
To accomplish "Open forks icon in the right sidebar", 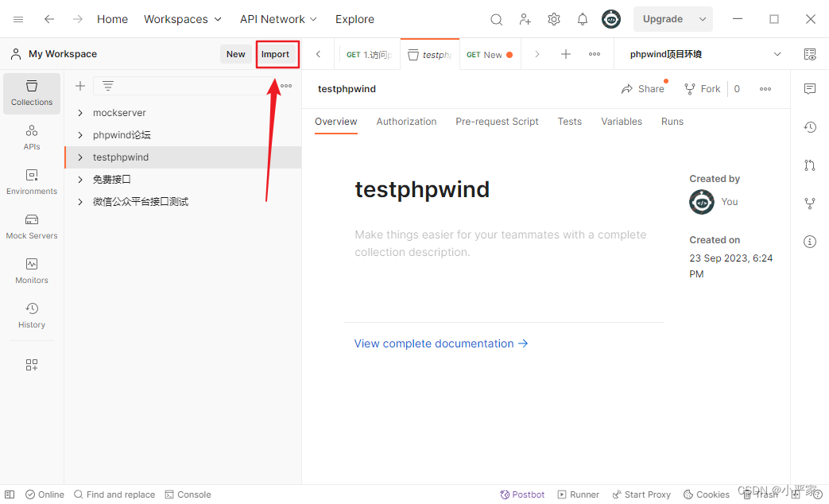I will pos(809,203).
